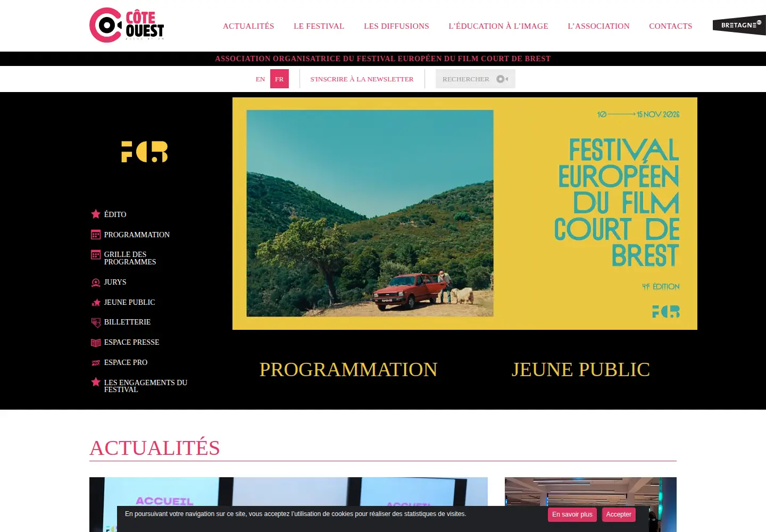The height and width of the screenshot is (532, 766).
Task: Click the icon beside Jeune Public sidebar entry
Action: [96, 303]
